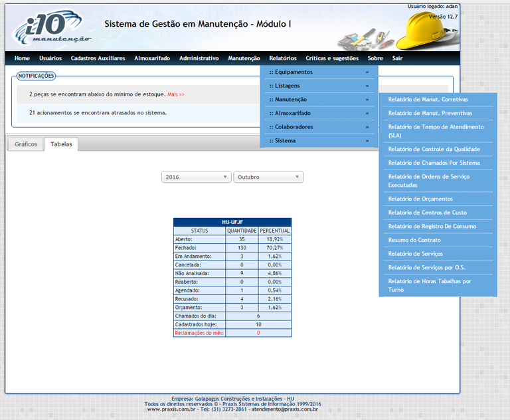This screenshot has height=420, width=510.
Task: Click the i10 manutenção logo
Action: pyautogui.click(x=51, y=27)
